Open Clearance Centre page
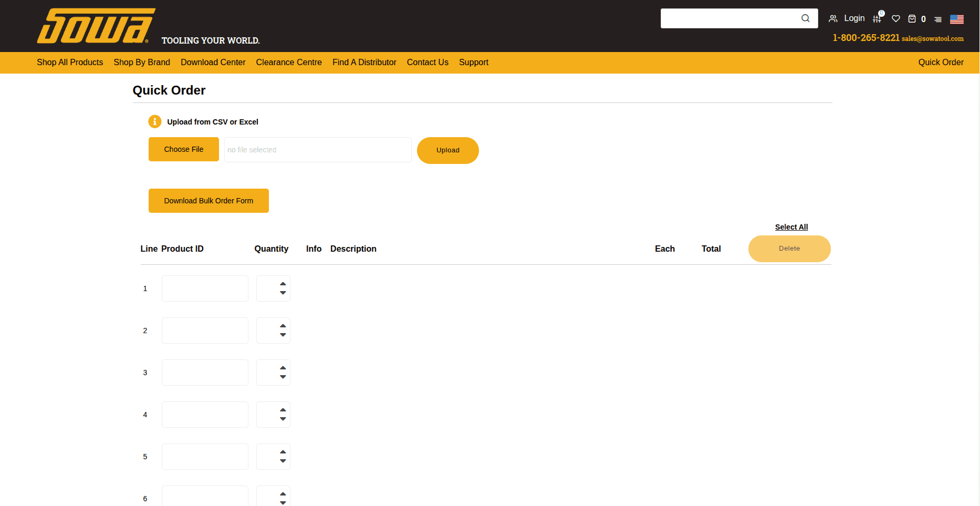The image size is (980, 506). [289, 62]
